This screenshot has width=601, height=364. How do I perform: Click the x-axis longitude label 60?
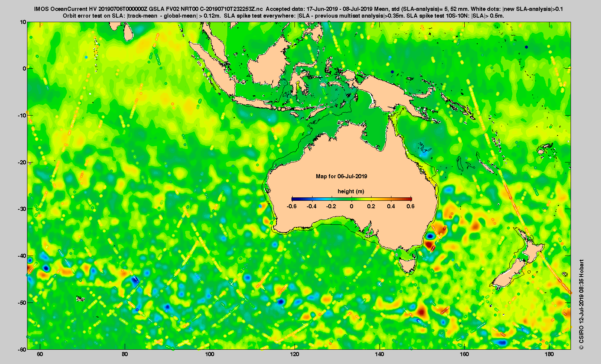coord(40,354)
